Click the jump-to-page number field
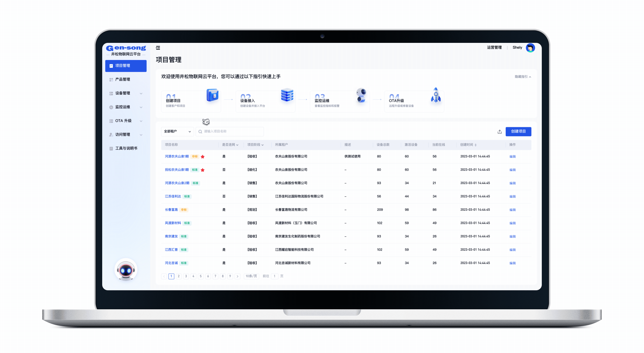Screen dimensions: 644x353 pyautogui.click(x=275, y=276)
